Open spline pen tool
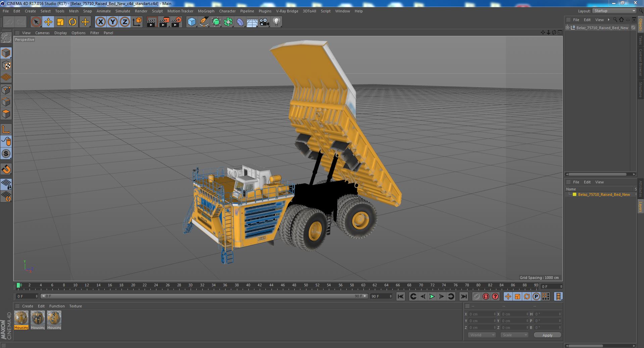 [204, 22]
